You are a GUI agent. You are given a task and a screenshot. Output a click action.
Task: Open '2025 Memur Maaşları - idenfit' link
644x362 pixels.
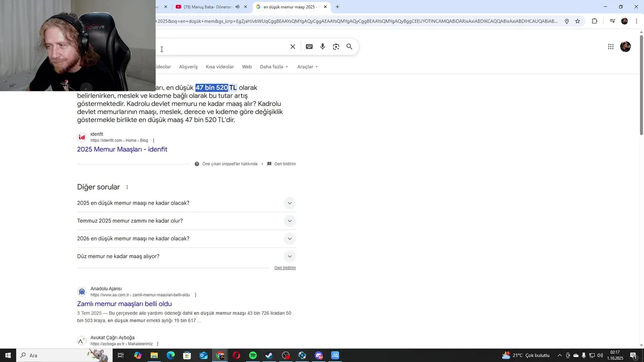(x=122, y=149)
